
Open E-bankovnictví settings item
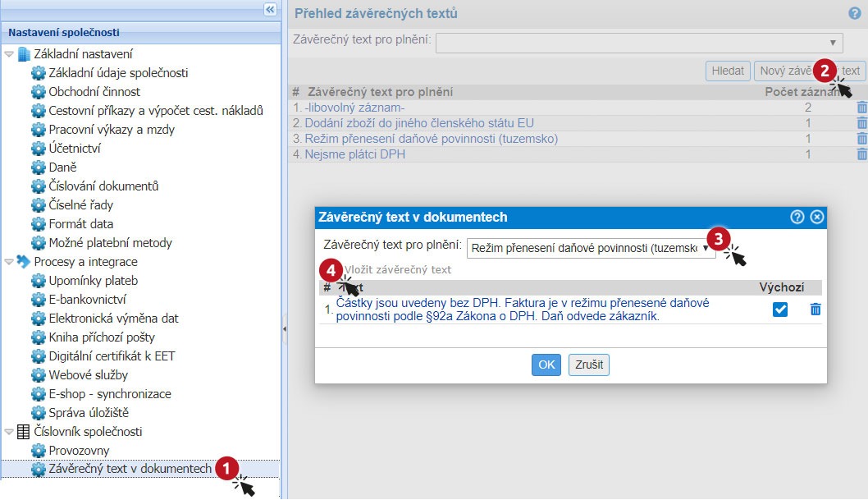tap(87, 300)
